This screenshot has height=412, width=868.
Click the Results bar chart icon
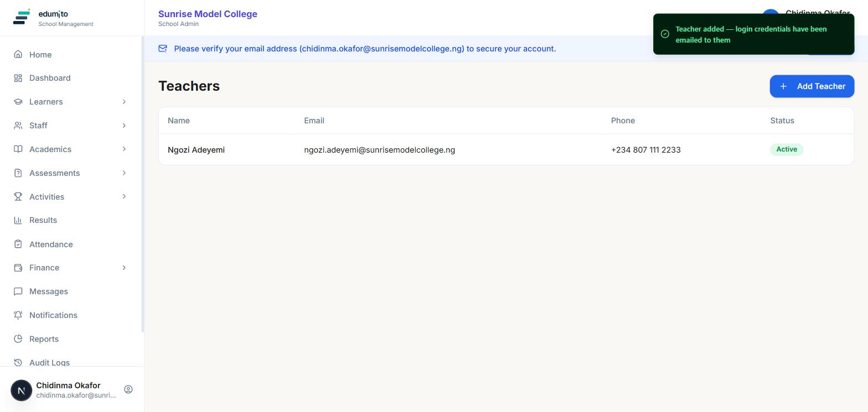18,220
